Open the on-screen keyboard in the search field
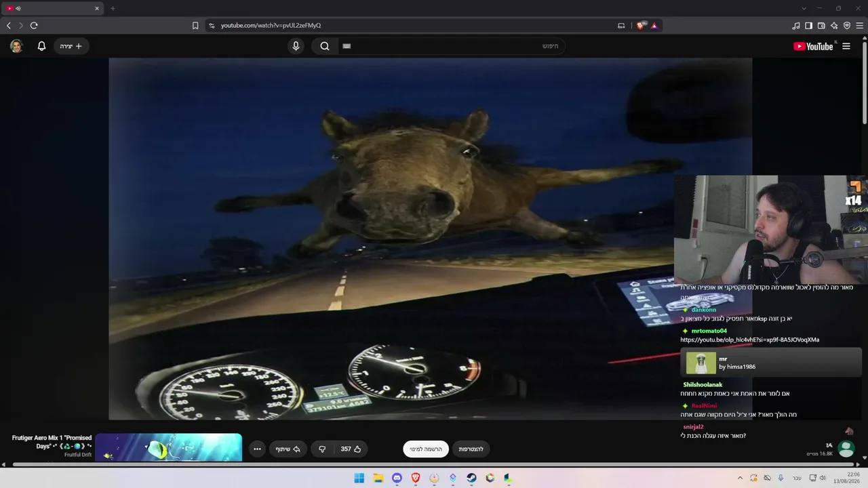 (x=347, y=46)
